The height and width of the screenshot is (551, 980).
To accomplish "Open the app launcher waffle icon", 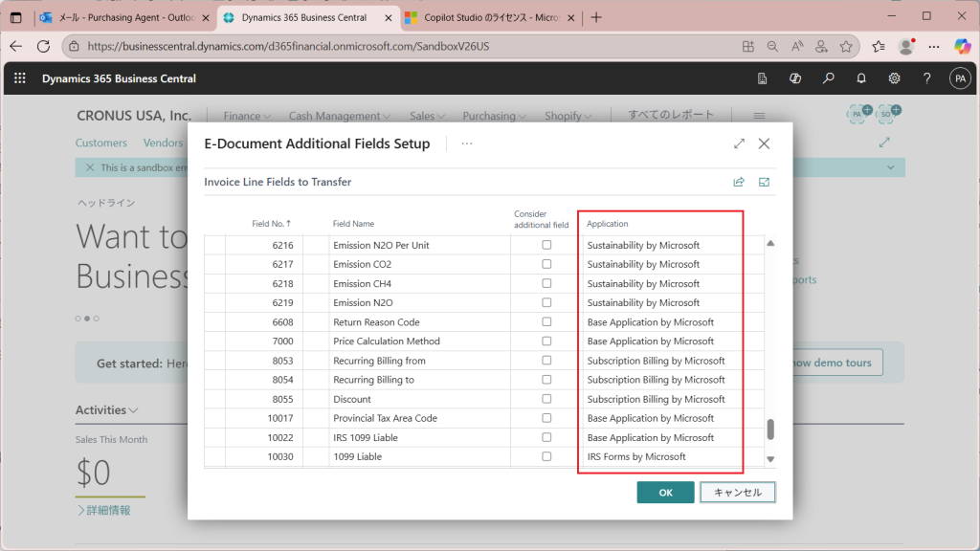I will click(x=20, y=78).
